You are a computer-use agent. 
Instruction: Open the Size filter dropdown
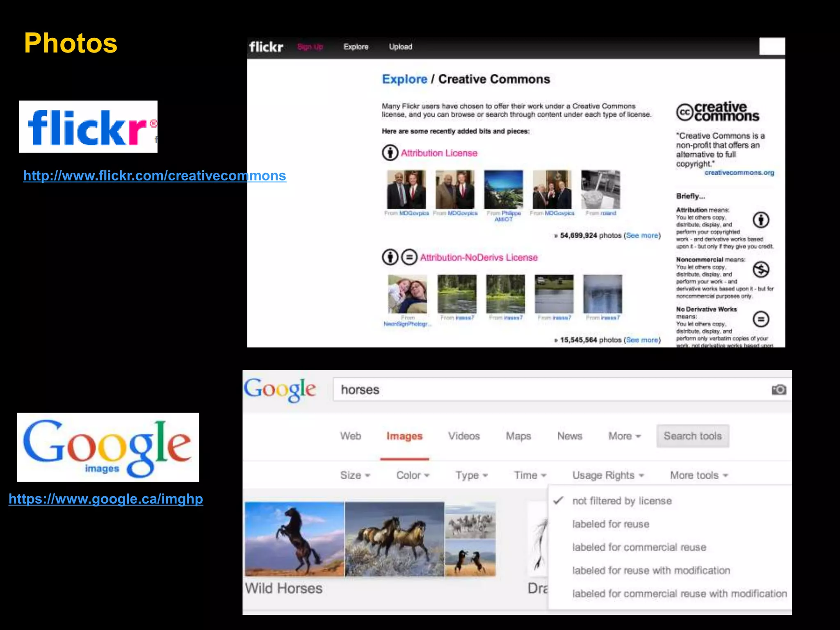point(355,475)
